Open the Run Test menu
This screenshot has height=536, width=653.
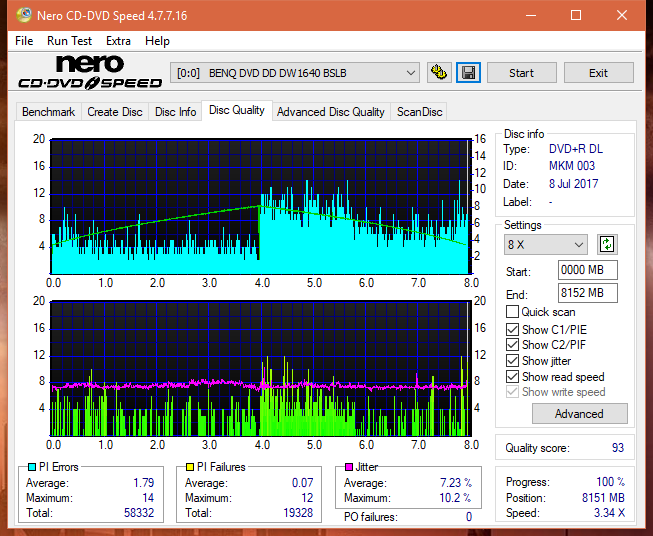[69, 41]
